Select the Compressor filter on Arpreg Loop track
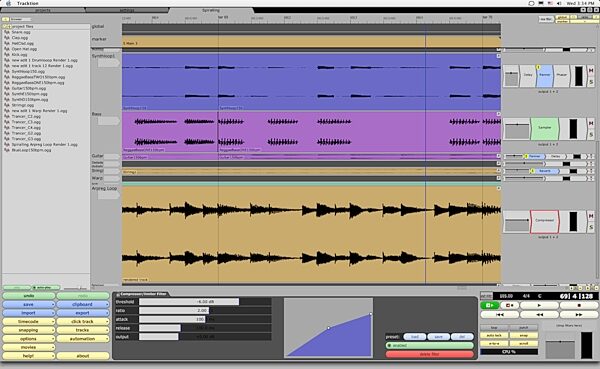The height and width of the screenshot is (369, 600). click(545, 221)
